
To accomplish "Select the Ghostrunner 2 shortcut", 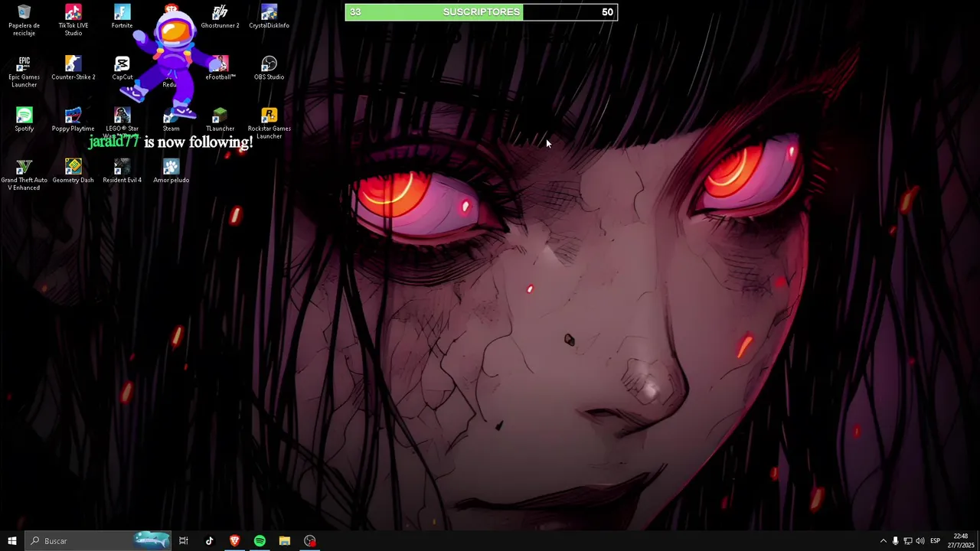I will (220, 17).
